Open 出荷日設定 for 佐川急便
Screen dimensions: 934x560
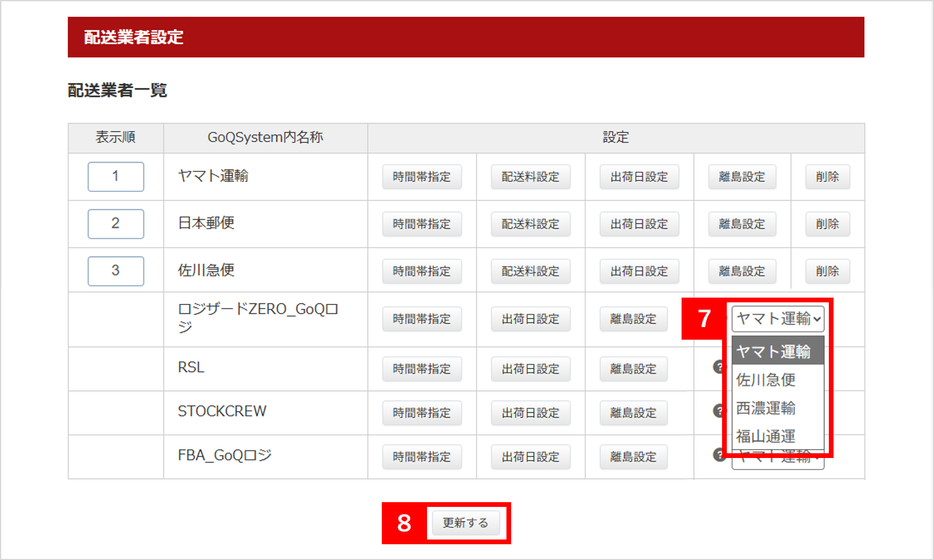(639, 271)
